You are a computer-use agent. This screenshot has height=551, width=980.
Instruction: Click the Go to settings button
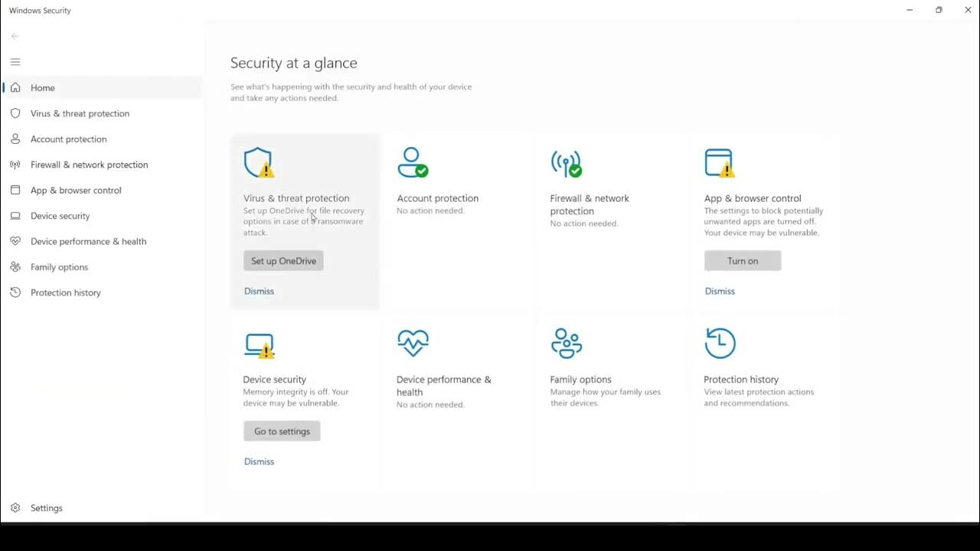tap(282, 432)
